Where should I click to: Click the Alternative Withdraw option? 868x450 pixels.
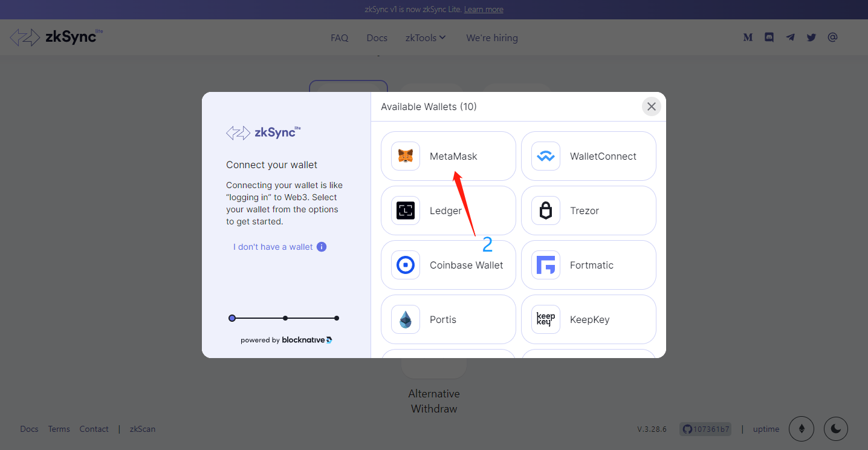point(434,401)
